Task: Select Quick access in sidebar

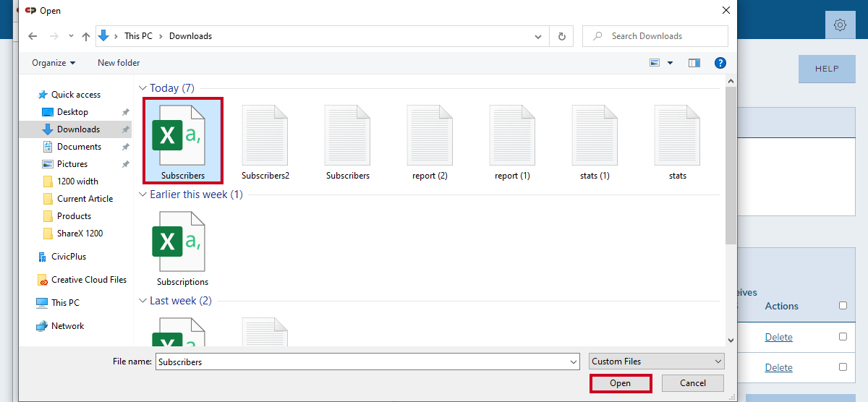Action: 76,95
